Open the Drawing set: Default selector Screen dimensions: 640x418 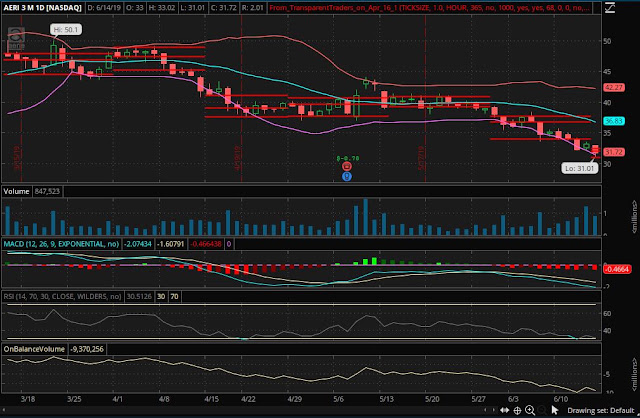coord(600,410)
